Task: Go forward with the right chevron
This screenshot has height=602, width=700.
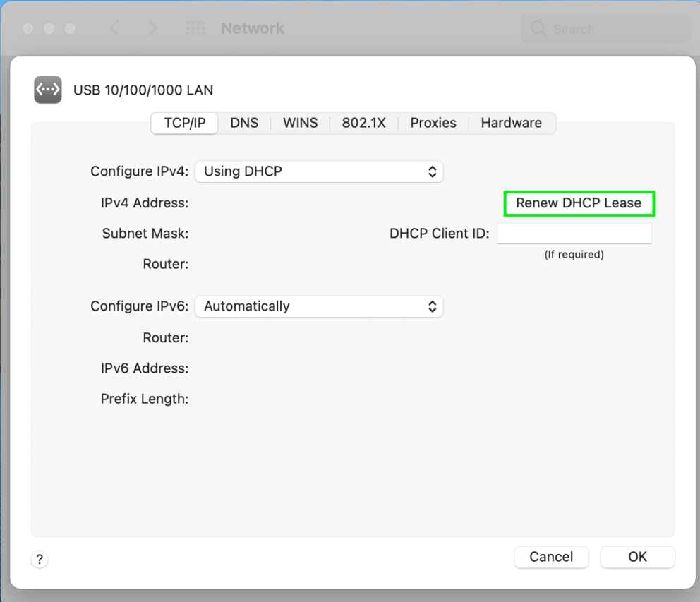Action: pos(153,28)
